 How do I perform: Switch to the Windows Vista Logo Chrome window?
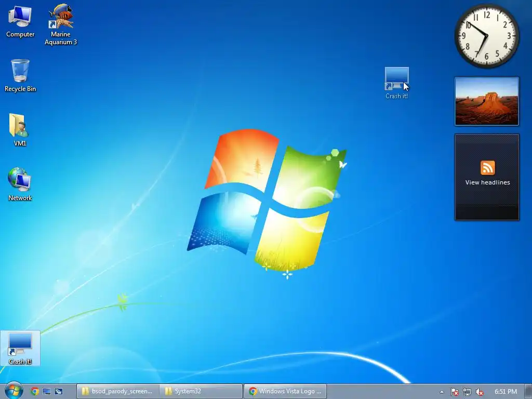pos(285,391)
